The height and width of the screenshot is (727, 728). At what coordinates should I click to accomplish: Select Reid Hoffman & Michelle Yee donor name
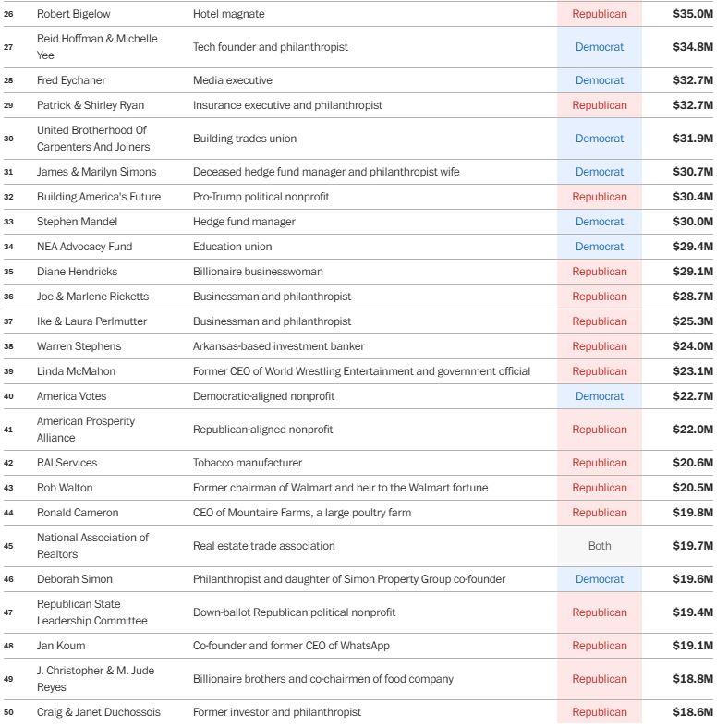coord(97,47)
